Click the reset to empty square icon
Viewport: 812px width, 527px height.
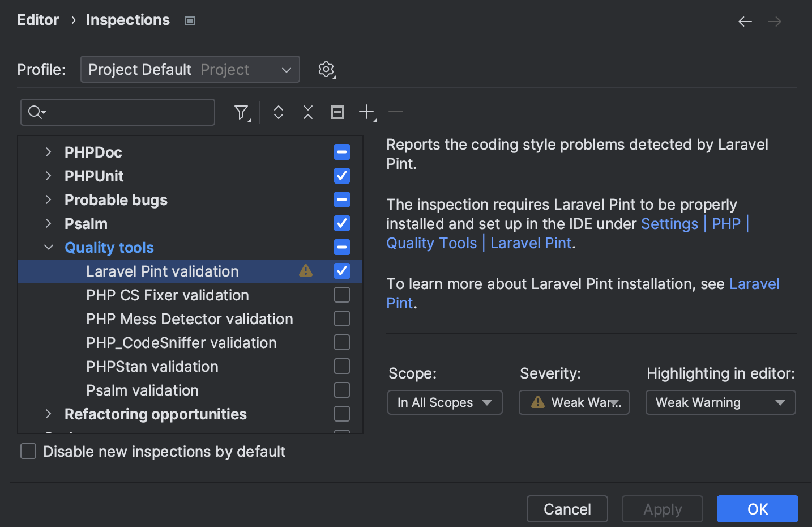pos(337,112)
